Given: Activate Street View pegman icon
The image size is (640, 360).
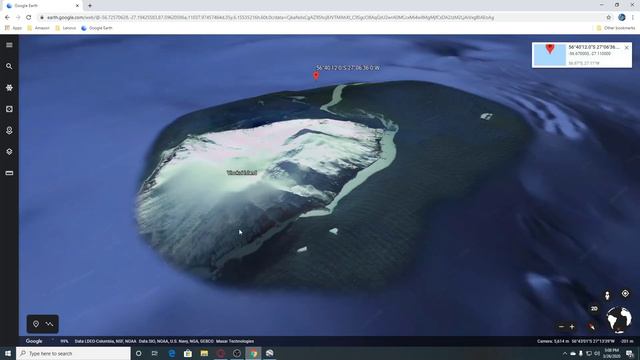Looking at the screenshot, I should pos(607,296).
